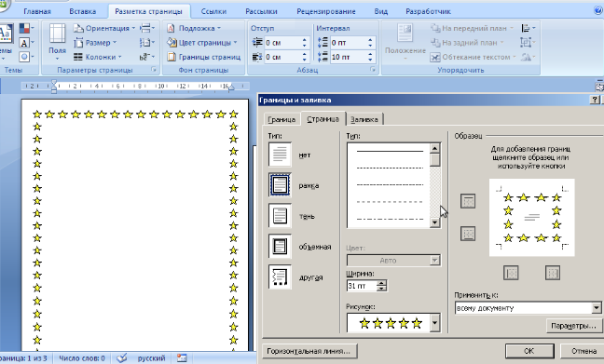The width and height of the screenshot is (604, 364).
Task: Click the Границы страниц ribbon button
Action: [204, 57]
